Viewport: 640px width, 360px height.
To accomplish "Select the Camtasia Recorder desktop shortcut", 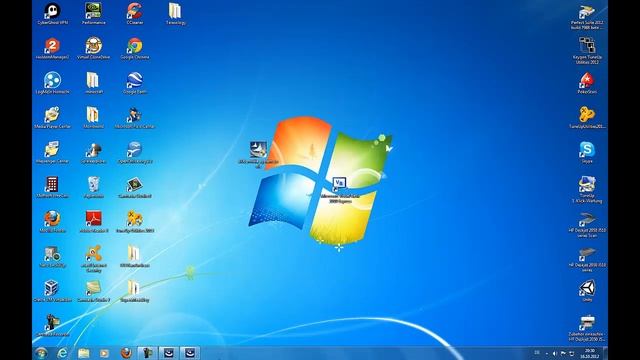I will click(x=52, y=326).
